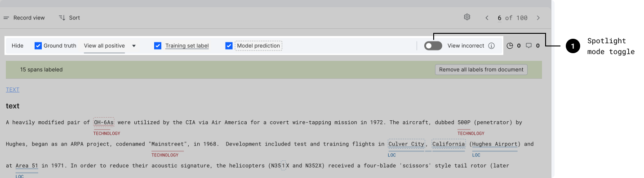Open settings via the gear icon
The image size is (644, 178).
467,17
